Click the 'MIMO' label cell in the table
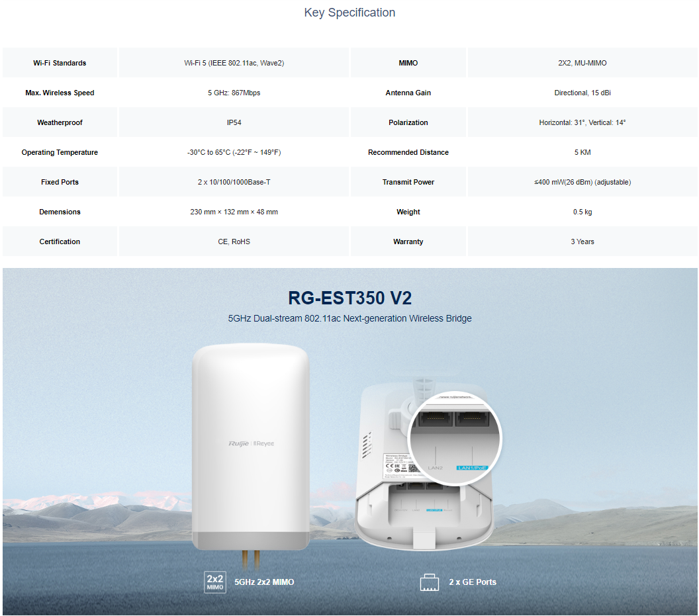The width and height of the screenshot is (699, 616). pyautogui.click(x=408, y=63)
